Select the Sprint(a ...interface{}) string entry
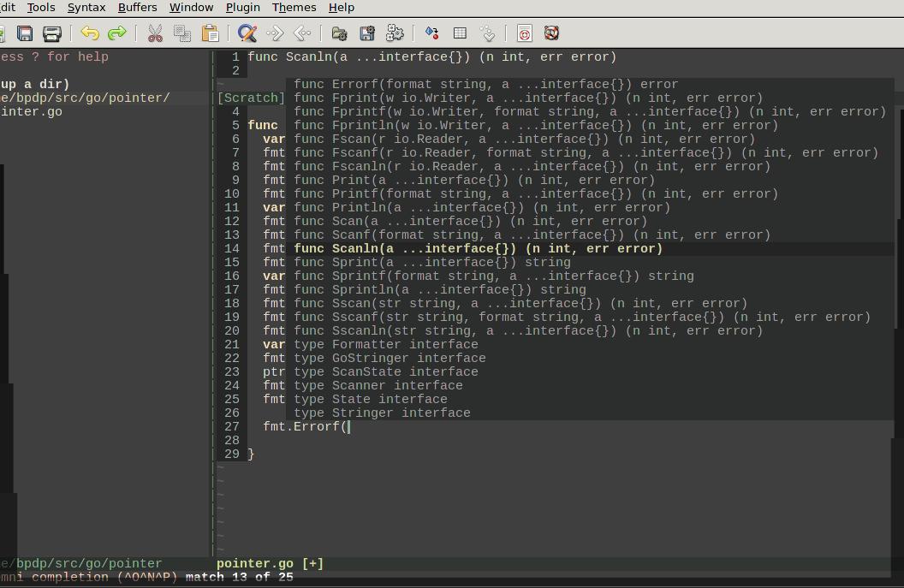Screen dimensions: 904x588 click(590, 262)
